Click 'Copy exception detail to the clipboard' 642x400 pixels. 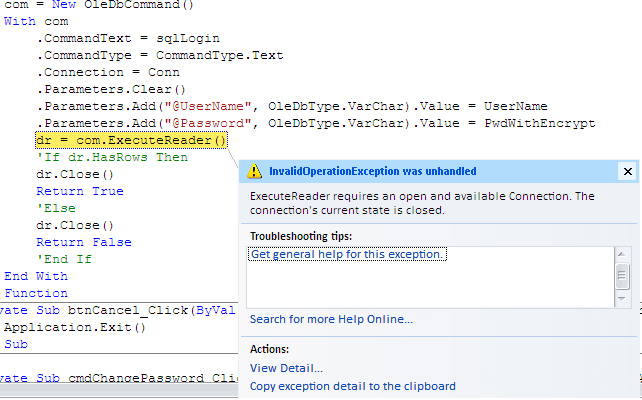click(353, 386)
